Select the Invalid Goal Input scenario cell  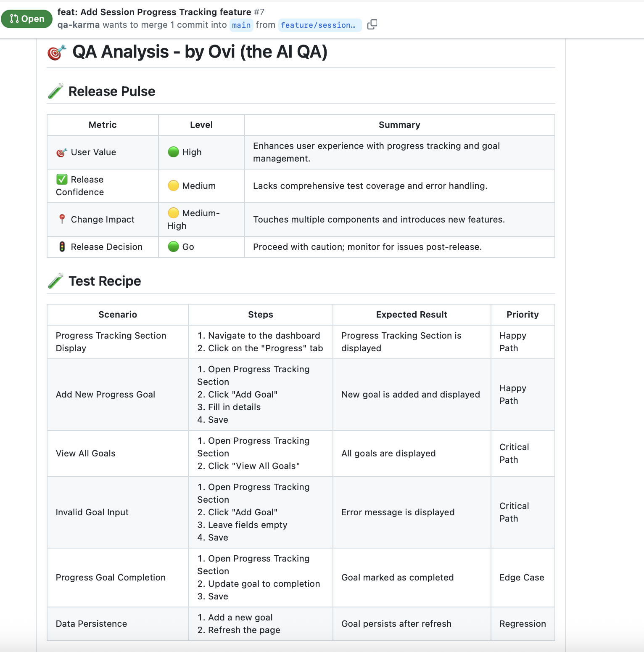pyautogui.click(x=92, y=512)
